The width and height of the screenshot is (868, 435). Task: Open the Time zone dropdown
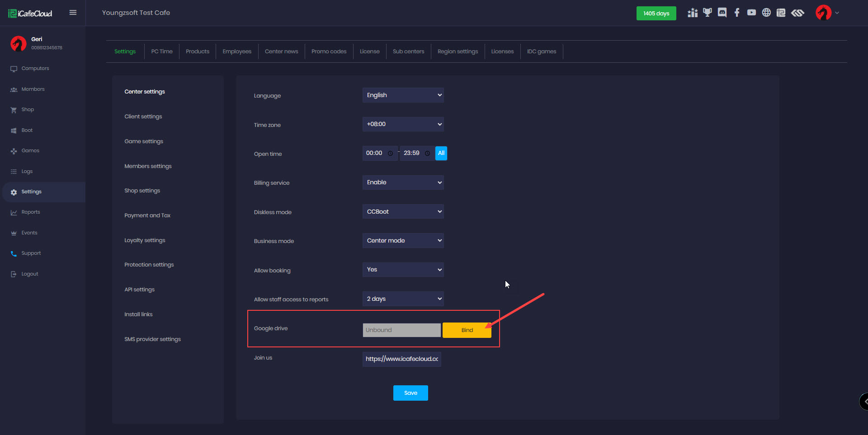tap(403, 124)
